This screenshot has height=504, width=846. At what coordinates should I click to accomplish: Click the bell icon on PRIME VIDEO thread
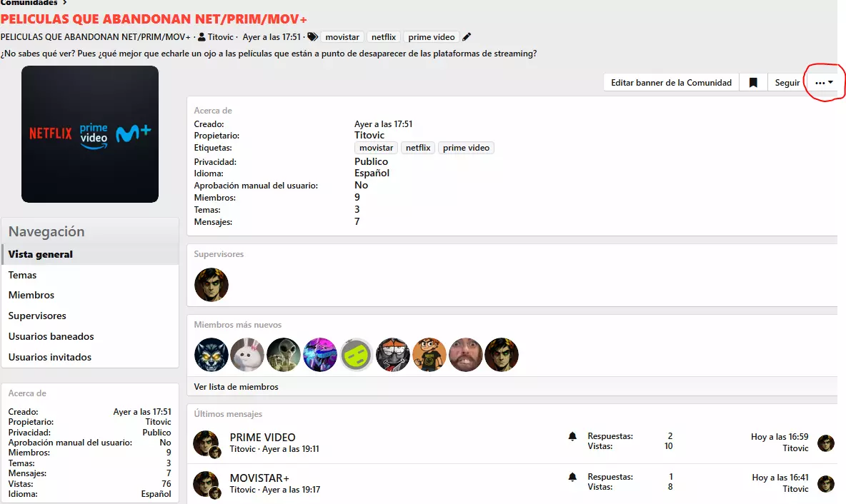coord(572,436)
